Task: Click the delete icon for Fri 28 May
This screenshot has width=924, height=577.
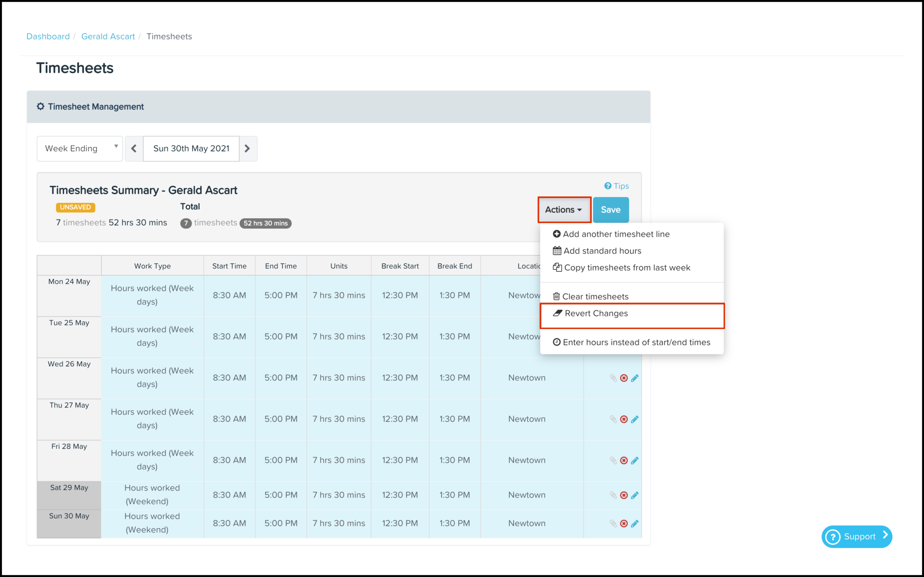Action: tap(624, 460)
